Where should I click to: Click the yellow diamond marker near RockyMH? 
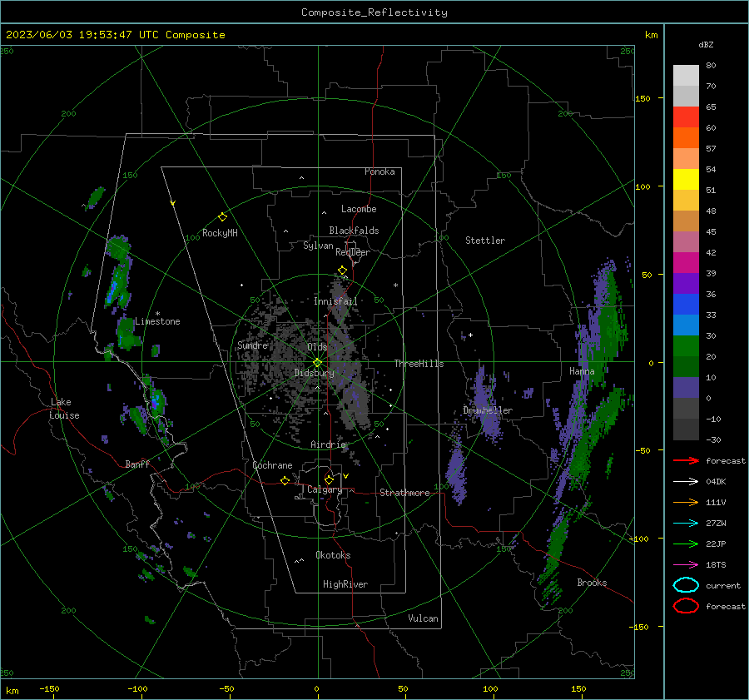pos(222,217)
